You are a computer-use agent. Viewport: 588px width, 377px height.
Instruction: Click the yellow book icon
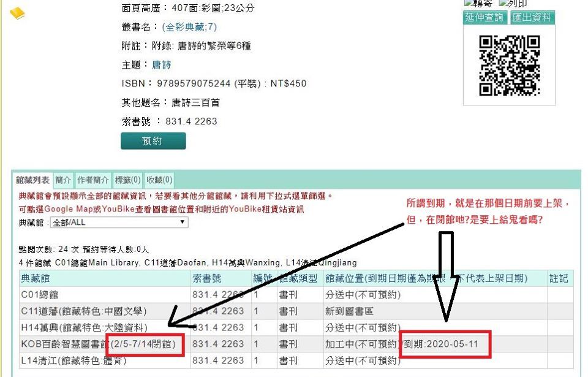tap(17, 13)
